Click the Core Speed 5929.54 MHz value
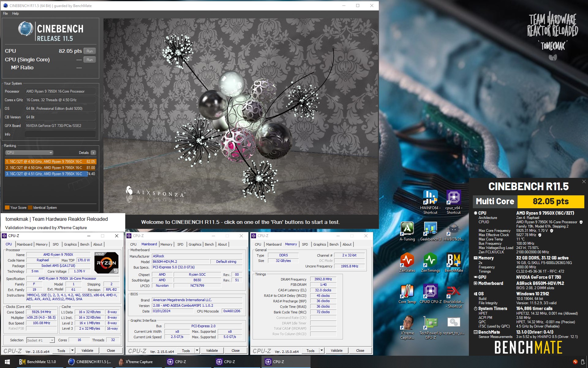The image size is (588, 368). (x=42, y=312)
